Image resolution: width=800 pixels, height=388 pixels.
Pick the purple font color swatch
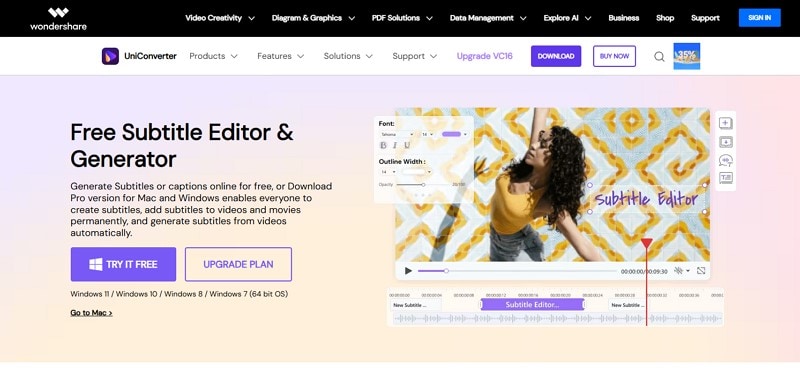point(452,134)
